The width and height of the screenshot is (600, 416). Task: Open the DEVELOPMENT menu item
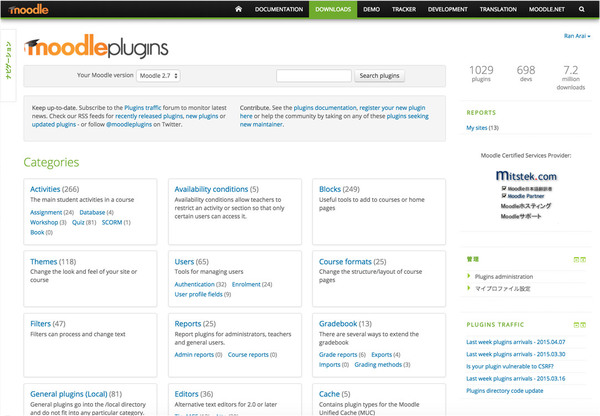point(448,9)
